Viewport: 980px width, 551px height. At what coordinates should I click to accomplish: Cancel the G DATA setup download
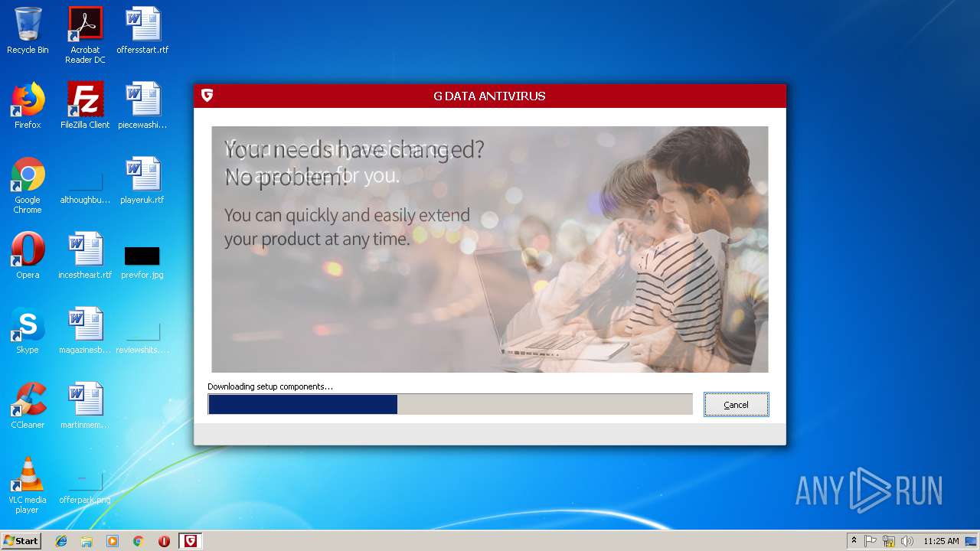736,404
